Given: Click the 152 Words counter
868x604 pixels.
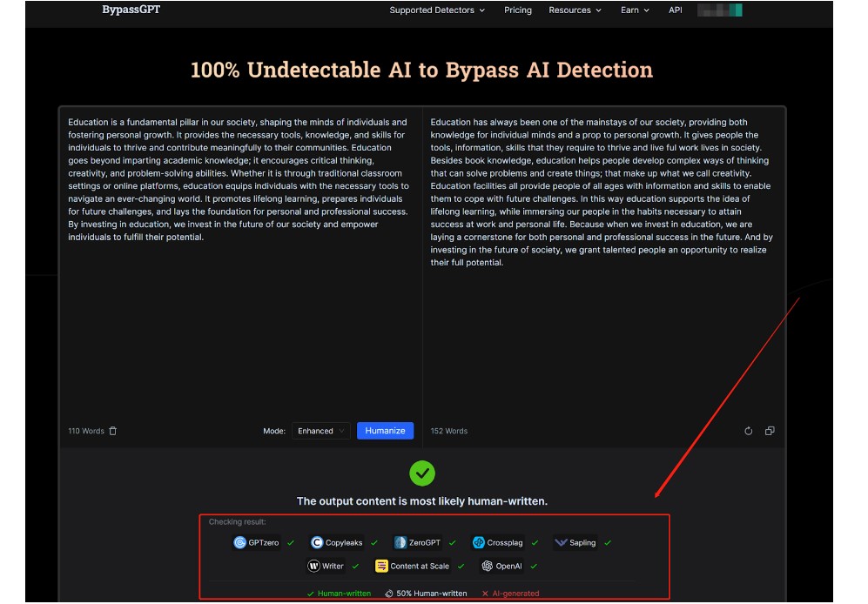Looking at the screenshot, I should [449, 431].
